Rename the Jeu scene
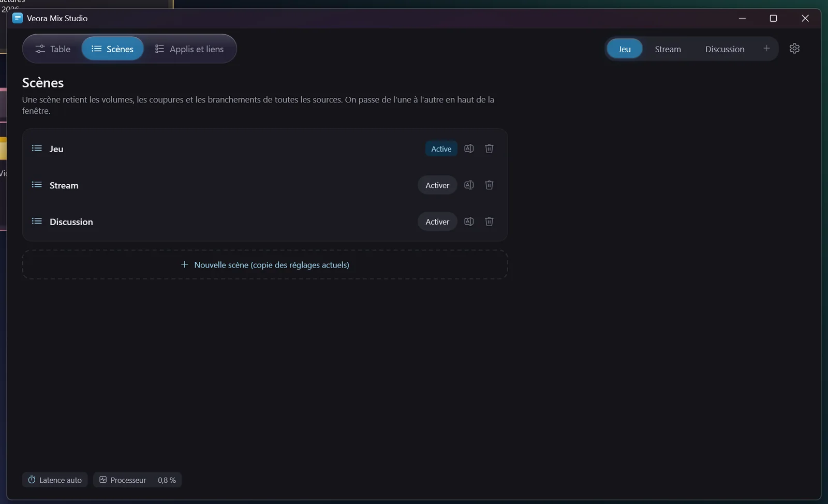828x504 pixels. (469, 149)
